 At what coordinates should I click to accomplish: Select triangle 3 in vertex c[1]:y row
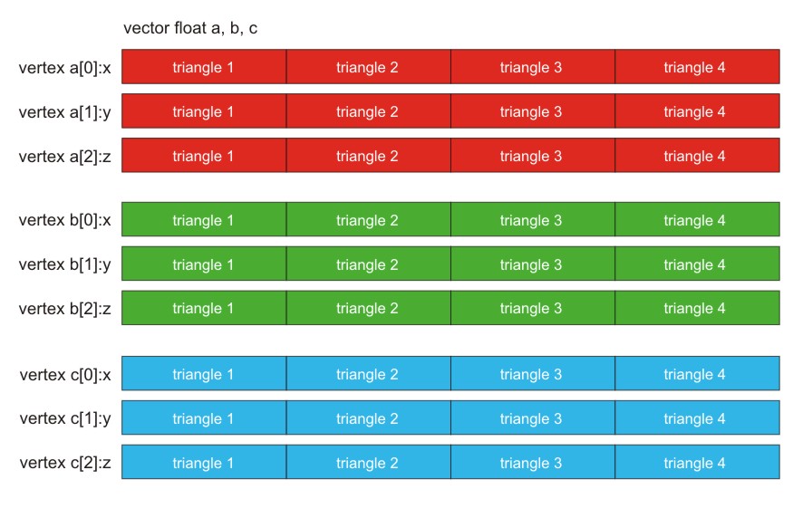point(533,417)
